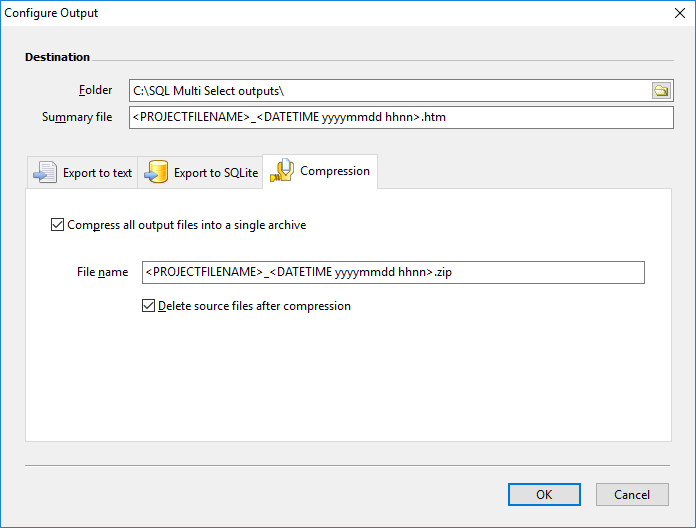This screenshot has height=528, width=696.
Task: Close the Configure Output dialog
Action: tap(675, 13)
